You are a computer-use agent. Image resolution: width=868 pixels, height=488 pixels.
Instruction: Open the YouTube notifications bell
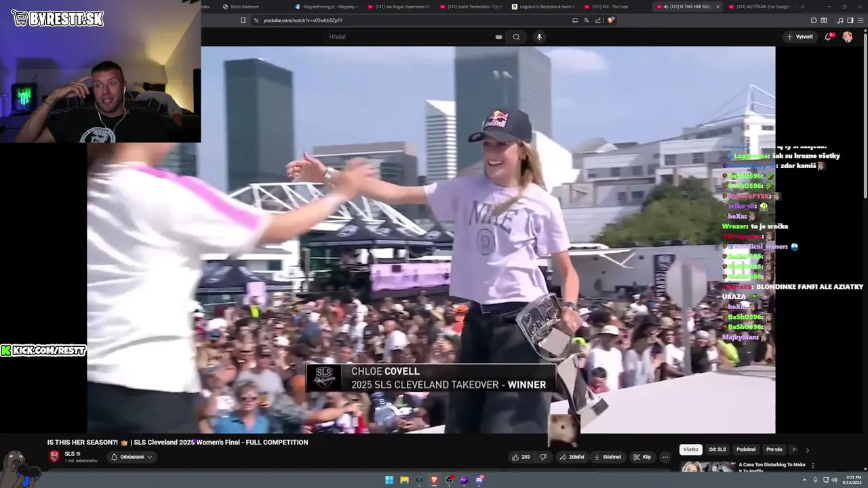click(827, 37)
